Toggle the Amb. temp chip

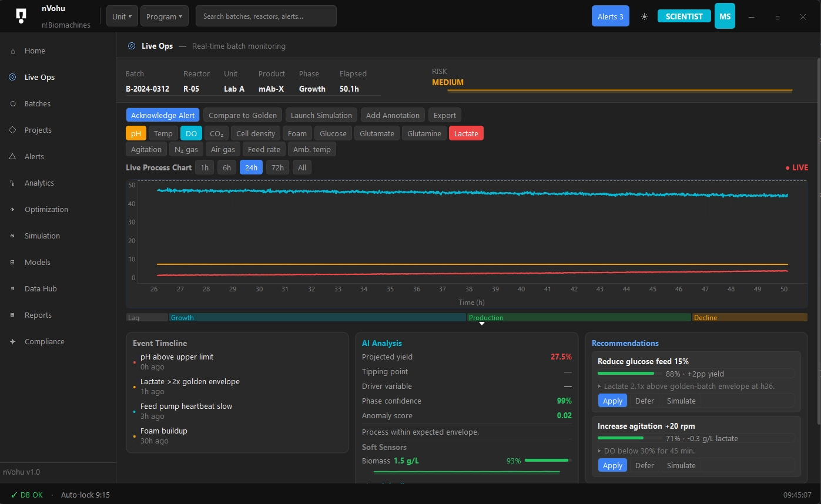[x=313, y=149]
